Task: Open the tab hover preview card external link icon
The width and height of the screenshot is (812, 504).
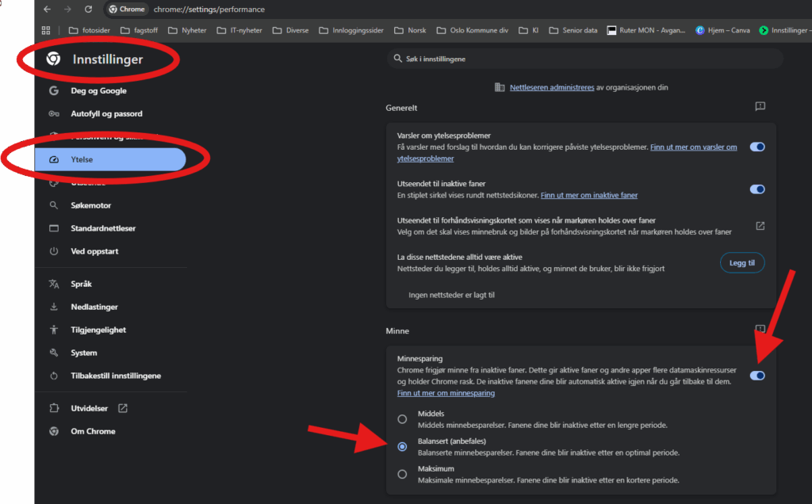Action: click(760, 226)
